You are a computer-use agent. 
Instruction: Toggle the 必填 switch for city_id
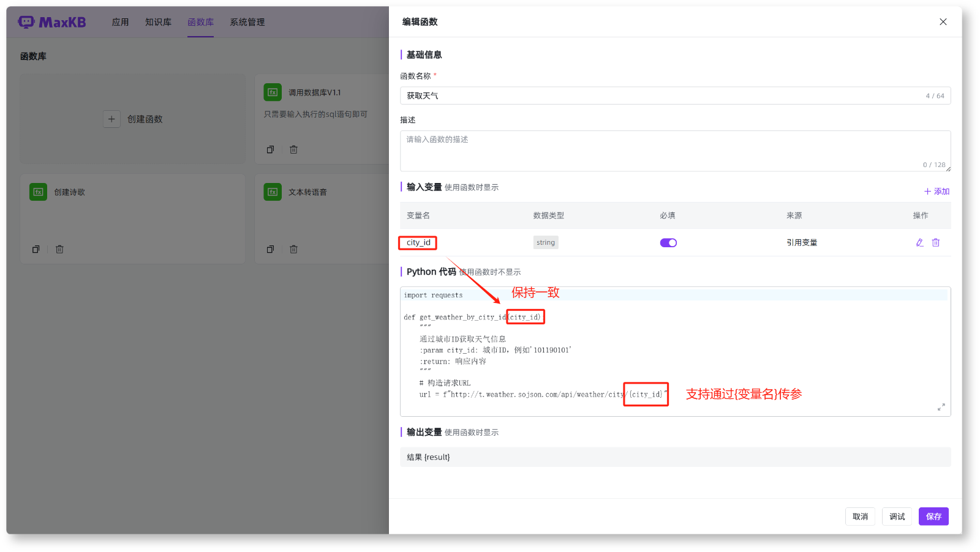[668, 242]
